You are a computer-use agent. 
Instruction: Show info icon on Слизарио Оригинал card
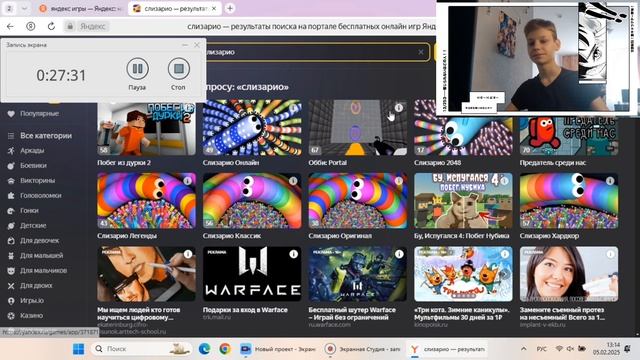pos(399,181)
